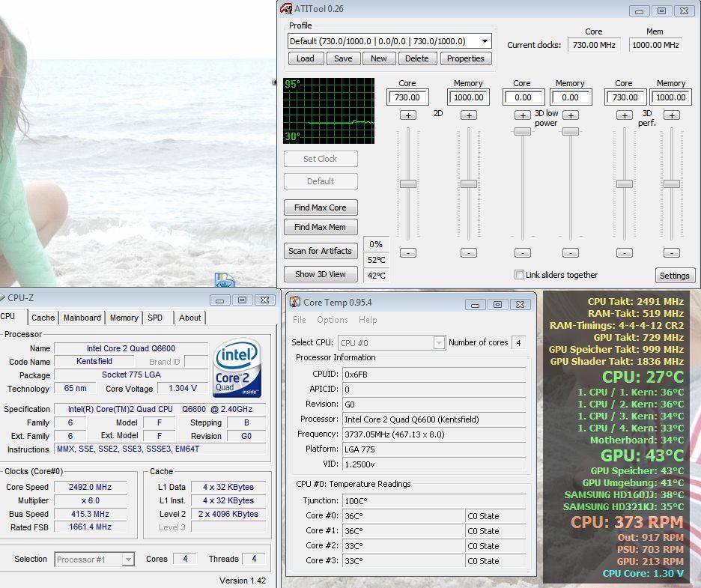Image resolution: width=701 pixels, height=588 pixels.
Task: Click the 3D perf Memory clock input field
Action: coord(671,97)
